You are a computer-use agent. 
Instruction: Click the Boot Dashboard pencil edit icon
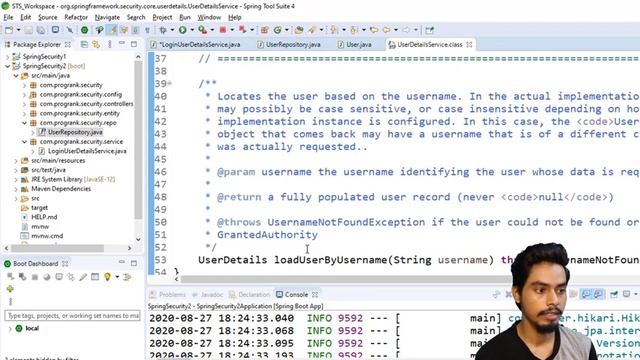83,277
